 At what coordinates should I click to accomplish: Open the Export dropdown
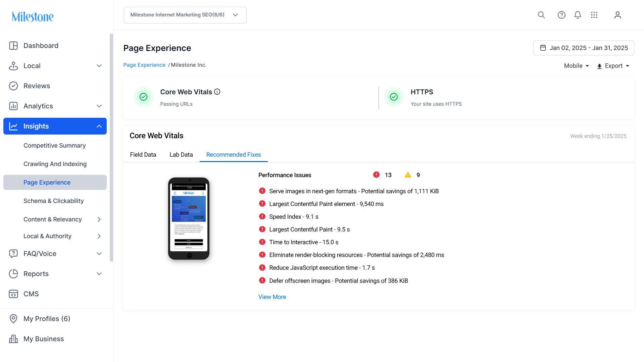(x=613, y=66)
